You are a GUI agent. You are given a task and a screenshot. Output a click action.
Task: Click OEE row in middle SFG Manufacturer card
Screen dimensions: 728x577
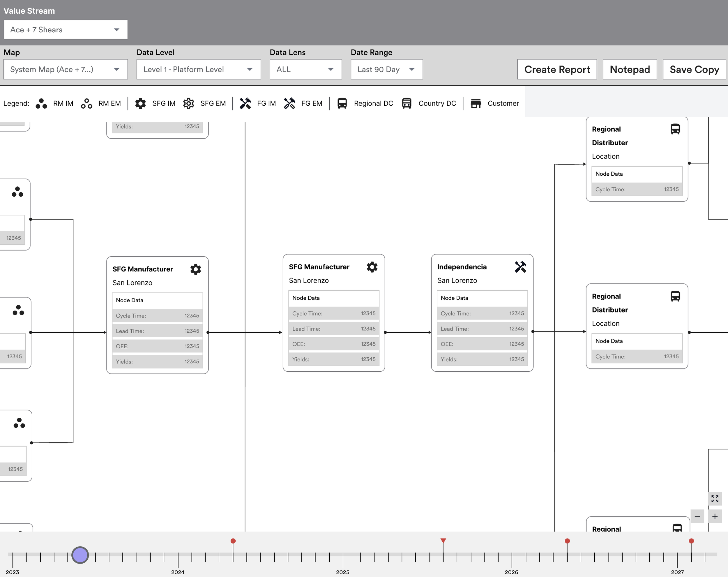[334, 344]
